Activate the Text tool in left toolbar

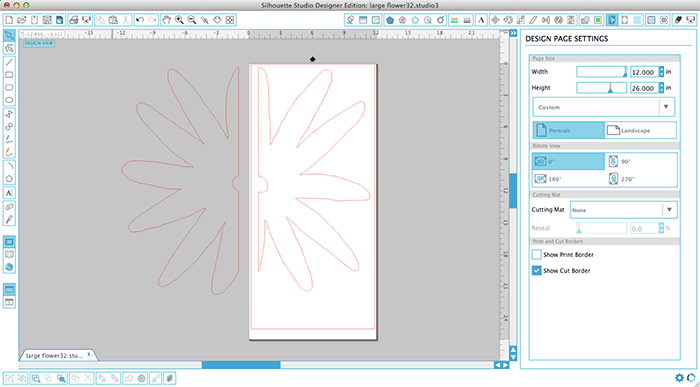(9, 193)
